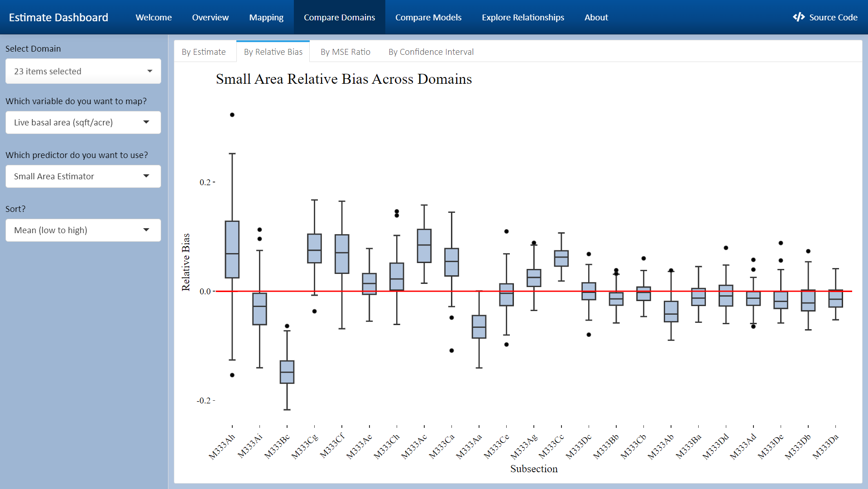Switch to the By Estimate tab
The width and height of the screenshot is (868, 489).
[204, 52]
